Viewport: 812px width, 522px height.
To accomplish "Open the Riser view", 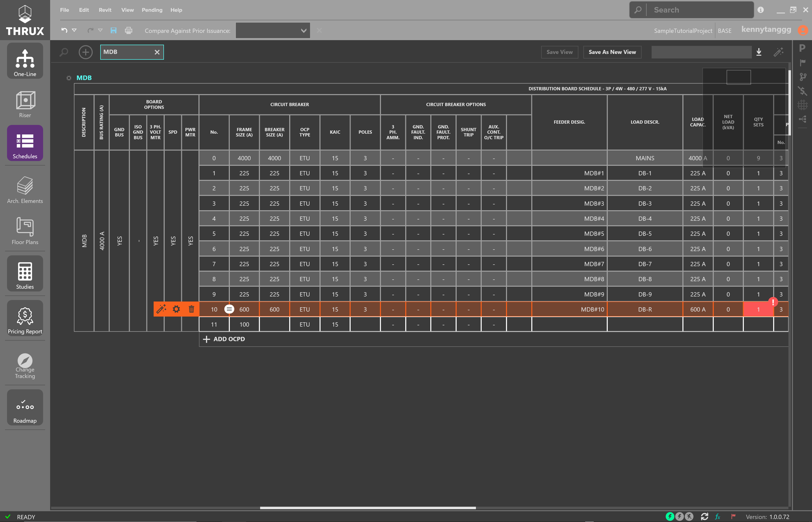I will click(25, 104).
